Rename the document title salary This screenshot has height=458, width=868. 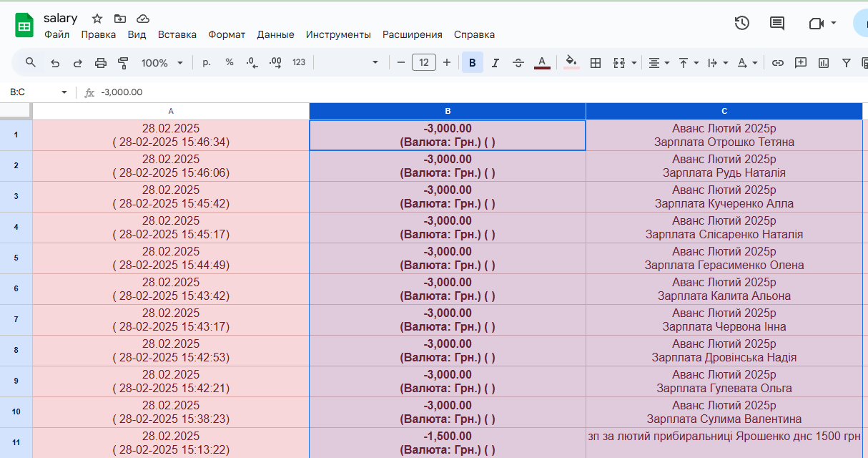[60, 19]
